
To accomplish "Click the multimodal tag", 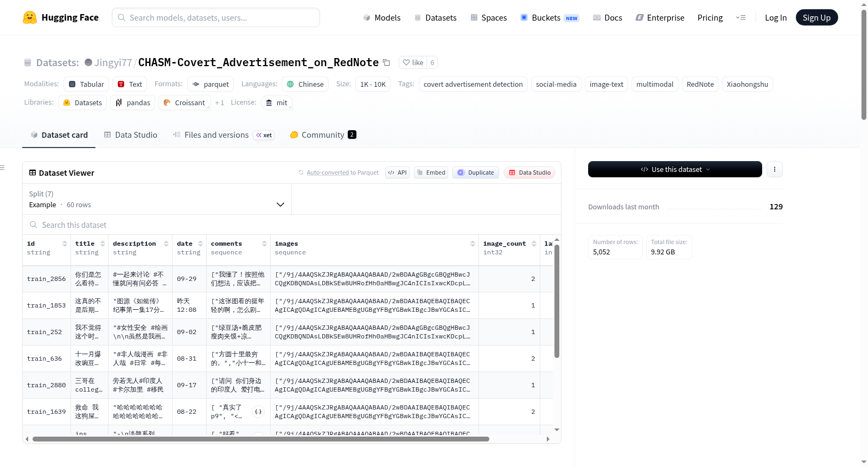I will [655, 84].
